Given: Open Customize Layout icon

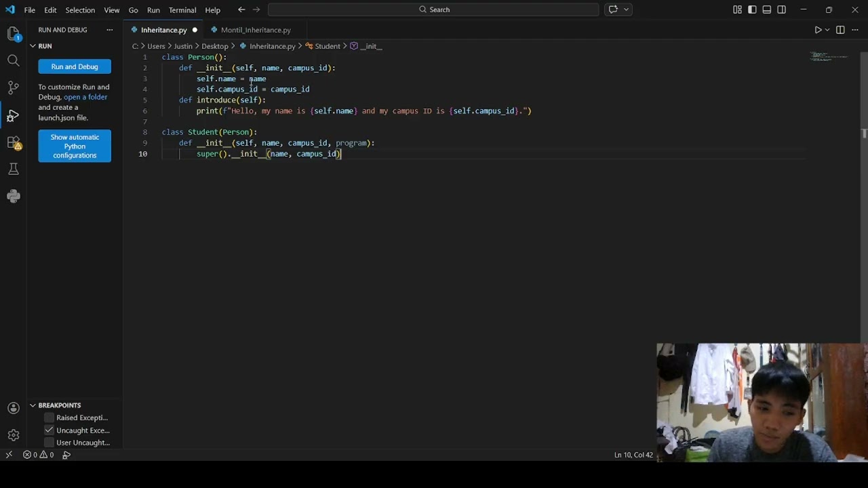Looking at the screenshot, I should pyautogui.click(x=737, y=9).
